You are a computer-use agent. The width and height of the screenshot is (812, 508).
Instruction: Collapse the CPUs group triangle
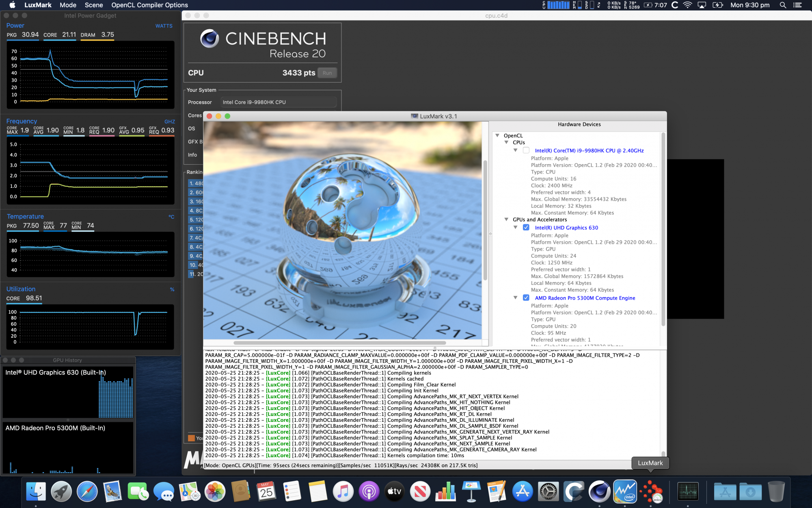506,143
